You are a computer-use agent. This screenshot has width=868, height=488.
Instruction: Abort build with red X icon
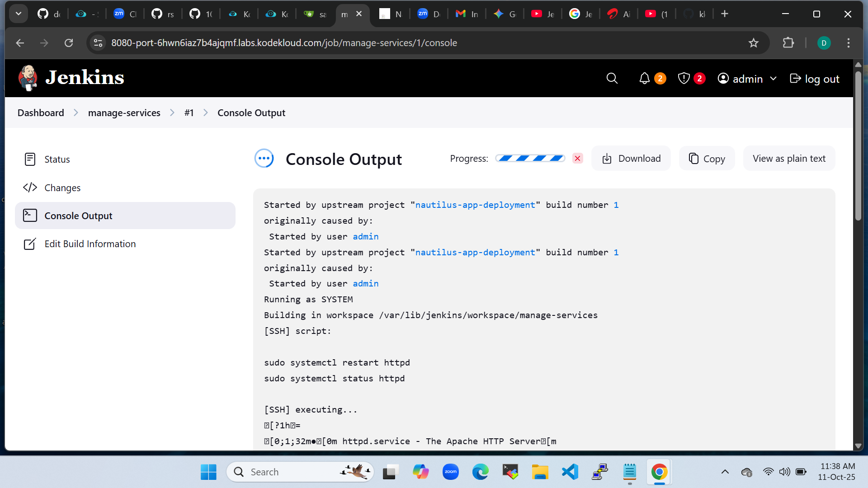[577, 159]
